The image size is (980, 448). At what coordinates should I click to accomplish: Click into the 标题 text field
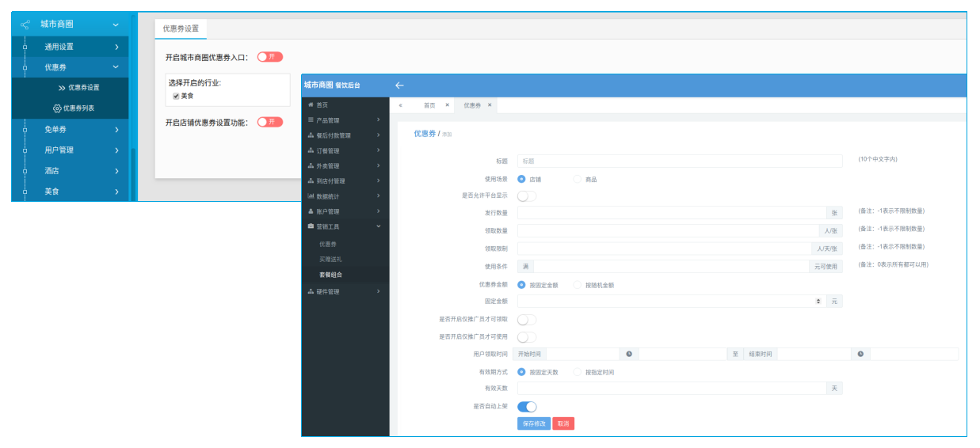click(679, 161)
